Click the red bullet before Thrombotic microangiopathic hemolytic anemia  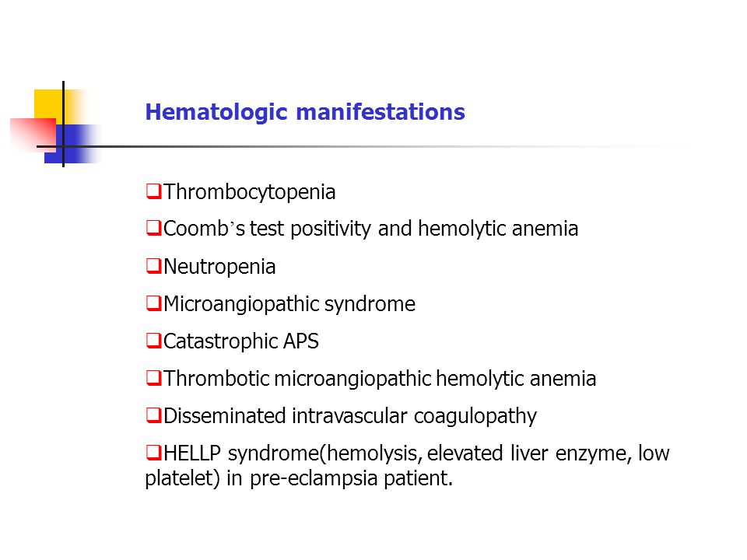[153, 378]
